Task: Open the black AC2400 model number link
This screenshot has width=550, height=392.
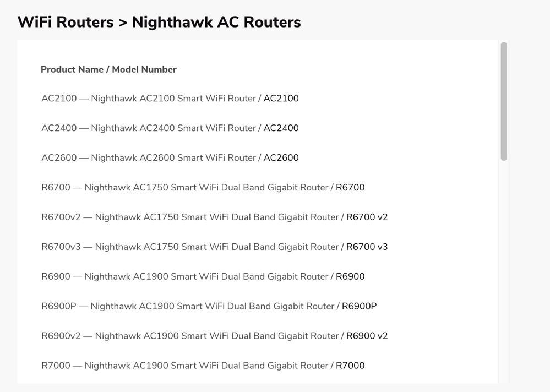Action: coord(281,128)
